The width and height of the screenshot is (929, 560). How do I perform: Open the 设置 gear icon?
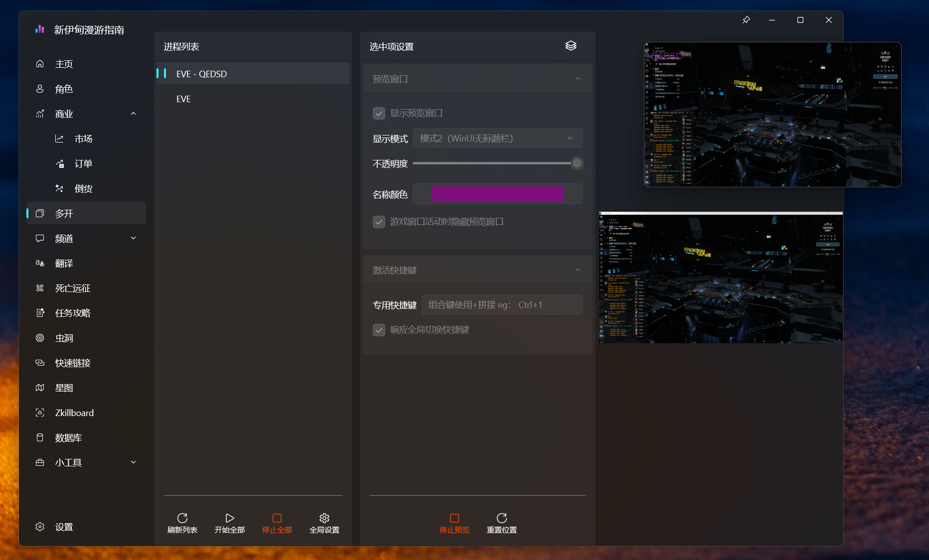40,527
